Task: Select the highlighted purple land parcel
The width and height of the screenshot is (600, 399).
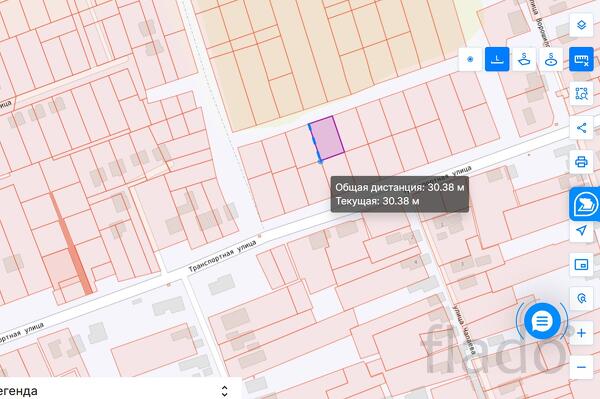Action: [327, 138]
